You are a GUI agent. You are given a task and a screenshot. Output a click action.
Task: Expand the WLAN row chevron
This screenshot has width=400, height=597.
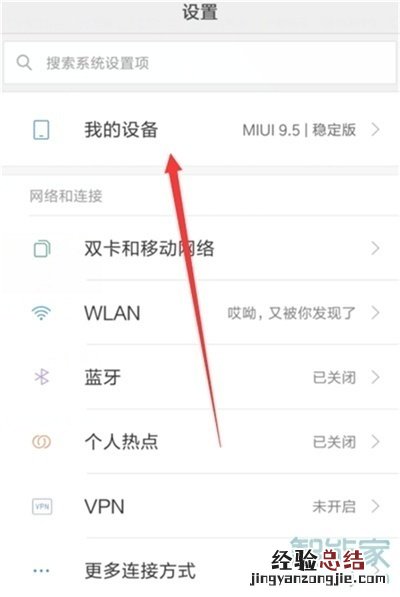point(375,313)
